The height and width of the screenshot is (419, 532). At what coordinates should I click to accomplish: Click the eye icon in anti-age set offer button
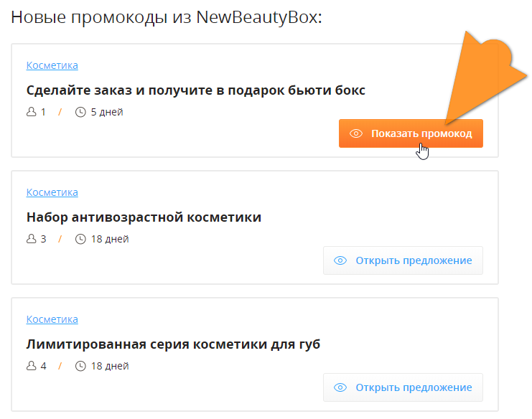(340, 260)
